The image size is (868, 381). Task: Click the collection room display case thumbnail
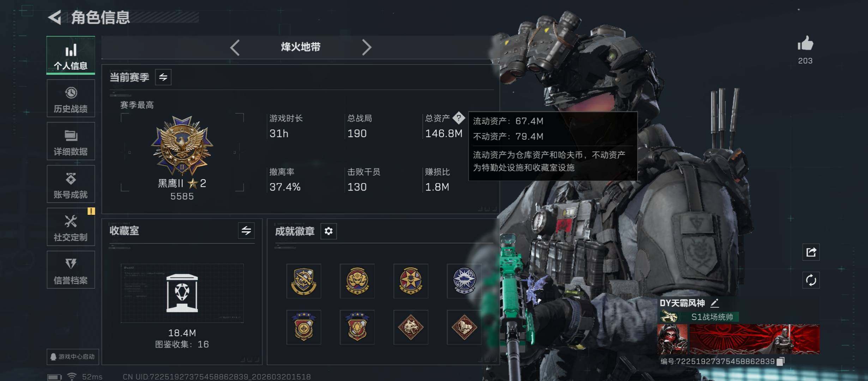point(182,293)
